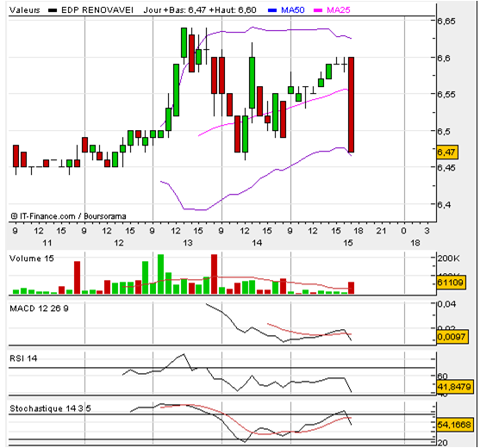Click the MA25 magenta legend swatch

point(318,10)
